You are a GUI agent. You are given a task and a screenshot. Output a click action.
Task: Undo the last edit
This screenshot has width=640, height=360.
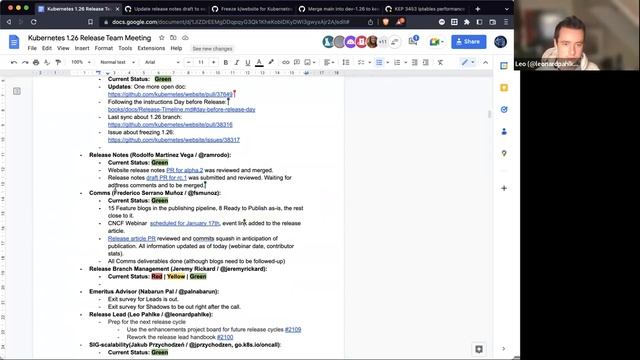click(14, 62)
